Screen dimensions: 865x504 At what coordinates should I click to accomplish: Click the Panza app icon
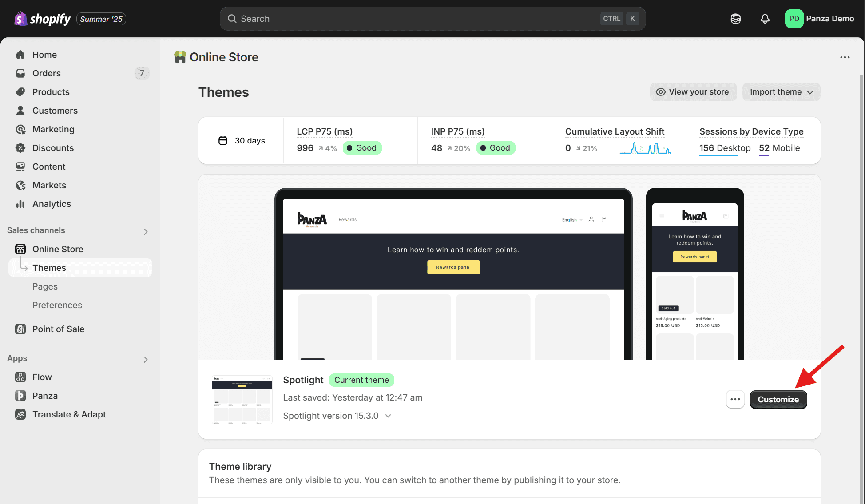point(20,396)
